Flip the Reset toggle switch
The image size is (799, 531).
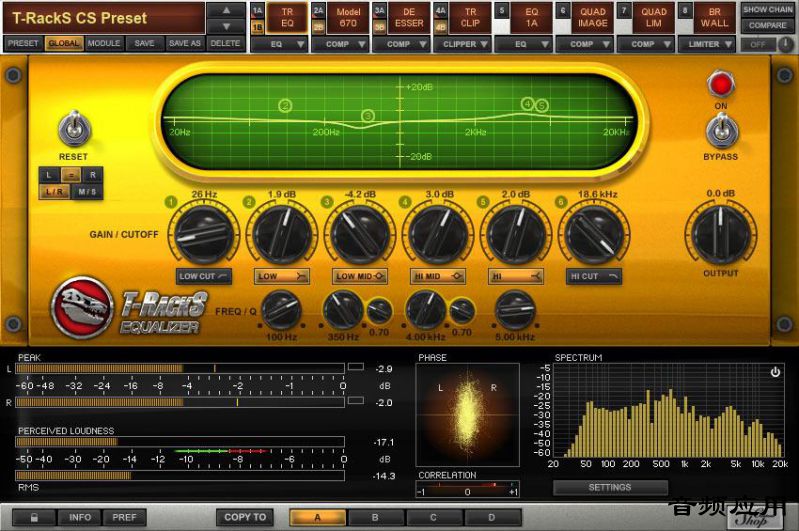(x=74, y=129)
